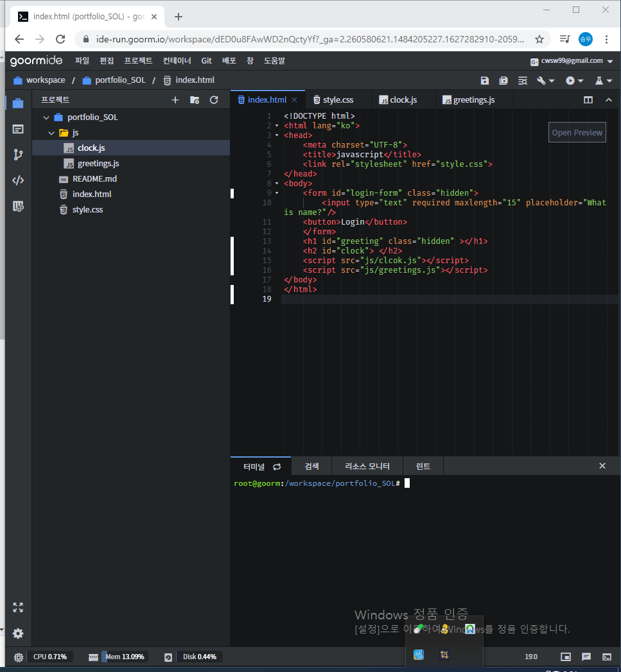Select greetings.js in the project tree

coord(131,163)
